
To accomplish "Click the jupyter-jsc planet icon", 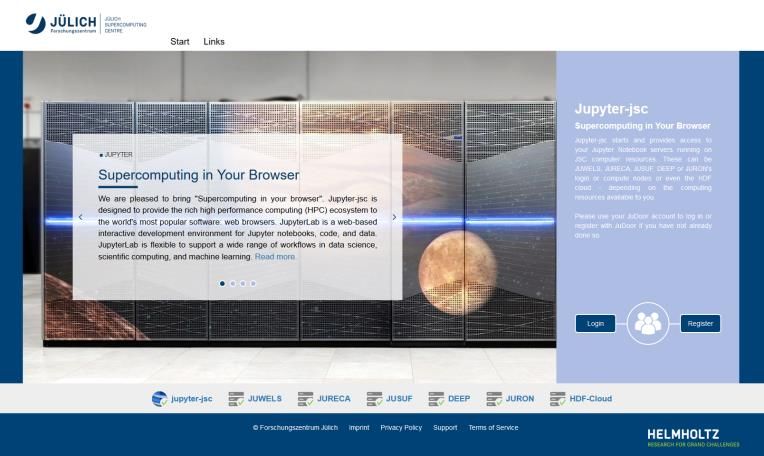I will tap(159, 399).
